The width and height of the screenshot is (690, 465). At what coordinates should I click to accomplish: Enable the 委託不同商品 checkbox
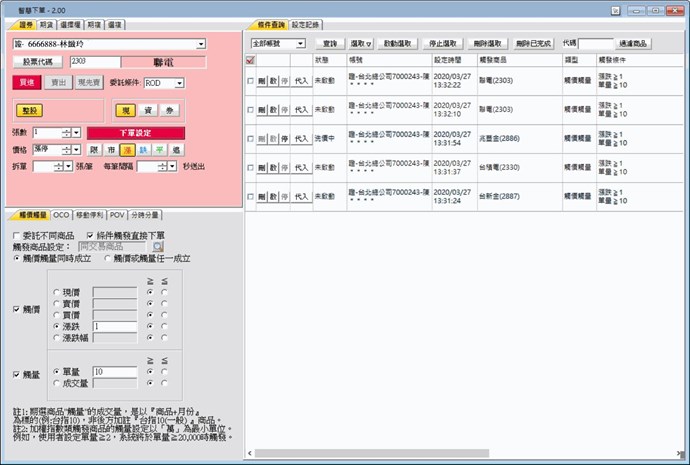18,234
